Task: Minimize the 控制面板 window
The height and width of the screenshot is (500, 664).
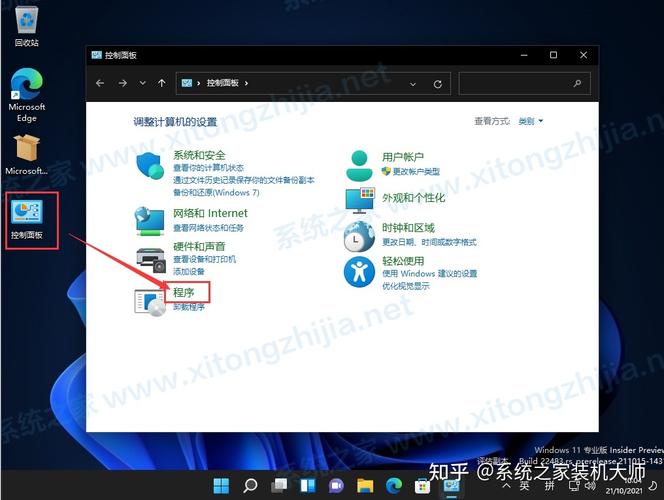Action: [x=524, y=55]
